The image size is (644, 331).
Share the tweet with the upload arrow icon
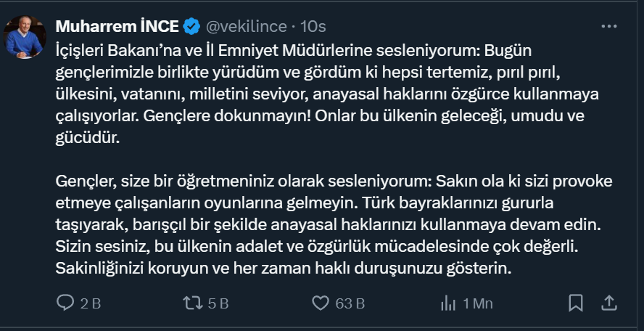[609, 303]
